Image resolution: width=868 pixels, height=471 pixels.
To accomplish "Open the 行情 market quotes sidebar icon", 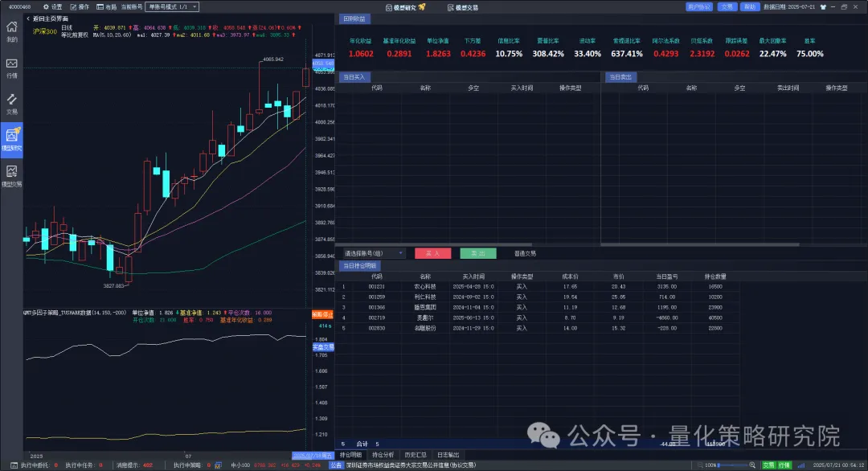I will 11,68.
